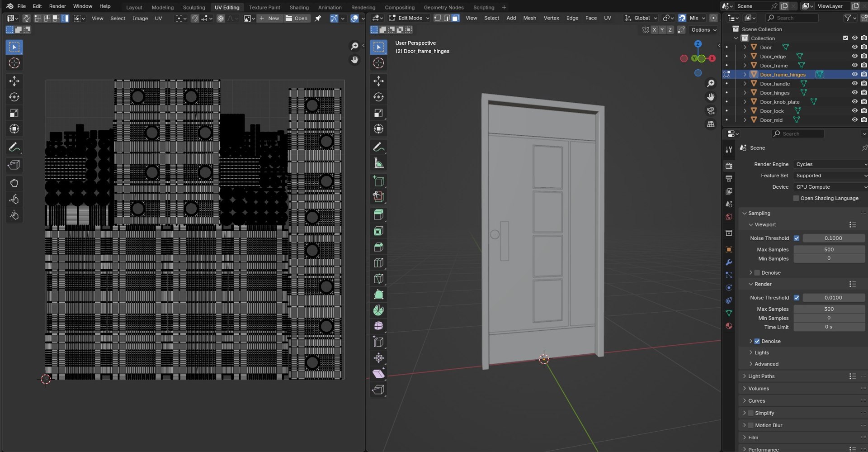Click the Open image button
This screenshot has width=868, height=452.
click(x=297, y=19)
